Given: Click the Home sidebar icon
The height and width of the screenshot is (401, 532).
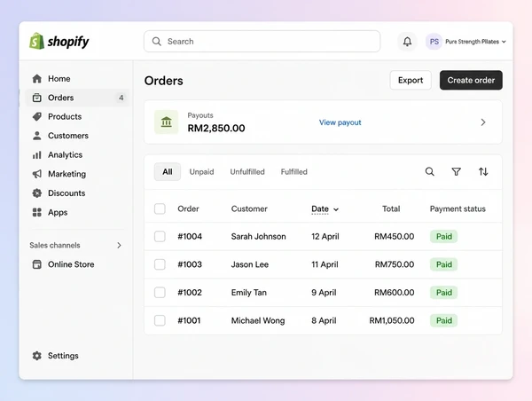Looking at the screenshot, I should (37, 79).
